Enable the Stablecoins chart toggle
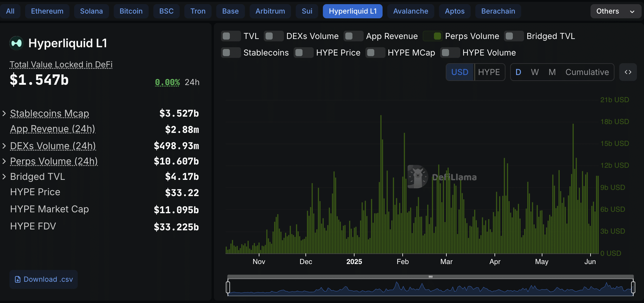 [x=231, y=53]
